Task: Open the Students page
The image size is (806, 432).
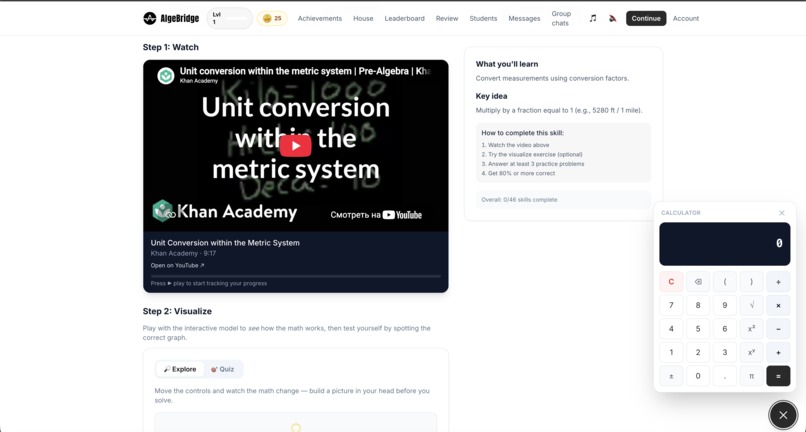Action: (483, 19)
